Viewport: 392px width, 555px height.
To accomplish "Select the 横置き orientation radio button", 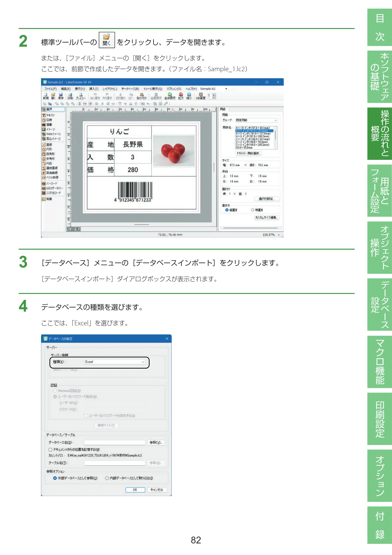I will (x=252, y=210).
